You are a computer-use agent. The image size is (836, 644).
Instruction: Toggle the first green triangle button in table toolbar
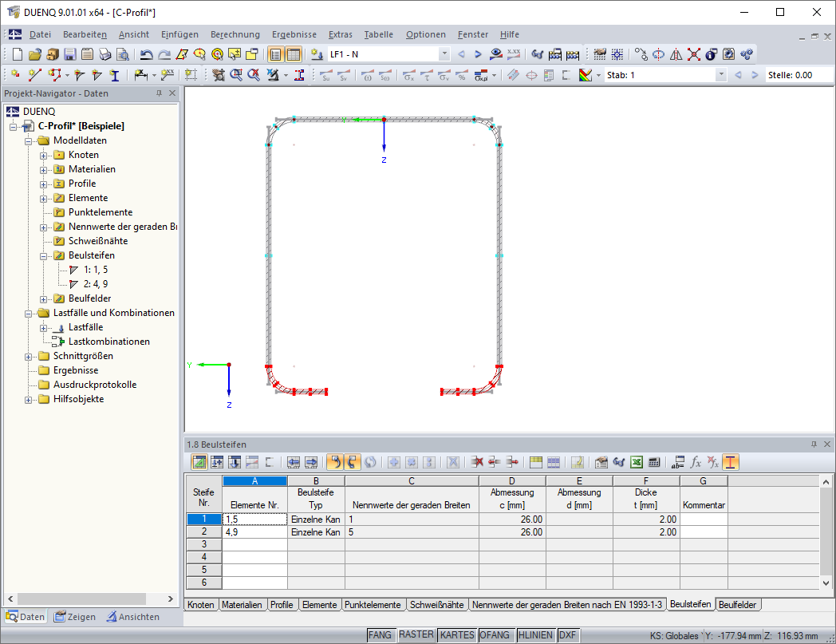pyautogui.click(x=199, y=462)
